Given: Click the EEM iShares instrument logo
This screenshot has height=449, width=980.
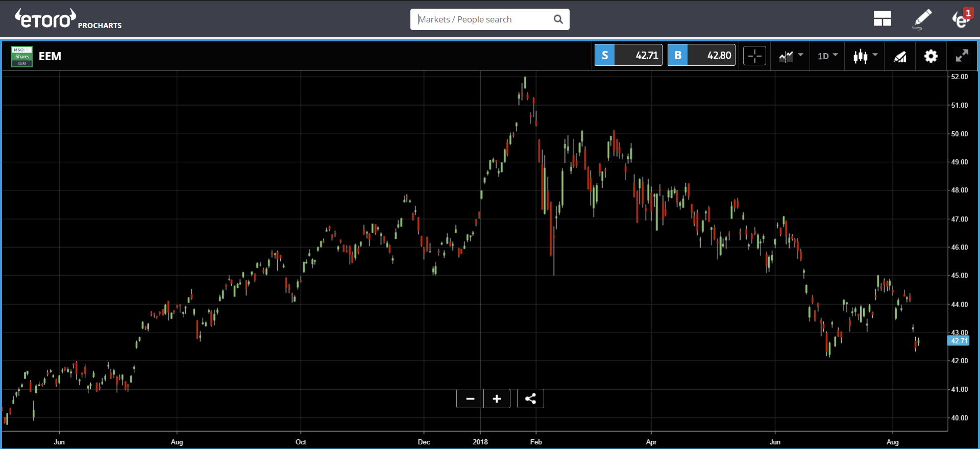Looking at the screenshot, I should tap(22, 56).
